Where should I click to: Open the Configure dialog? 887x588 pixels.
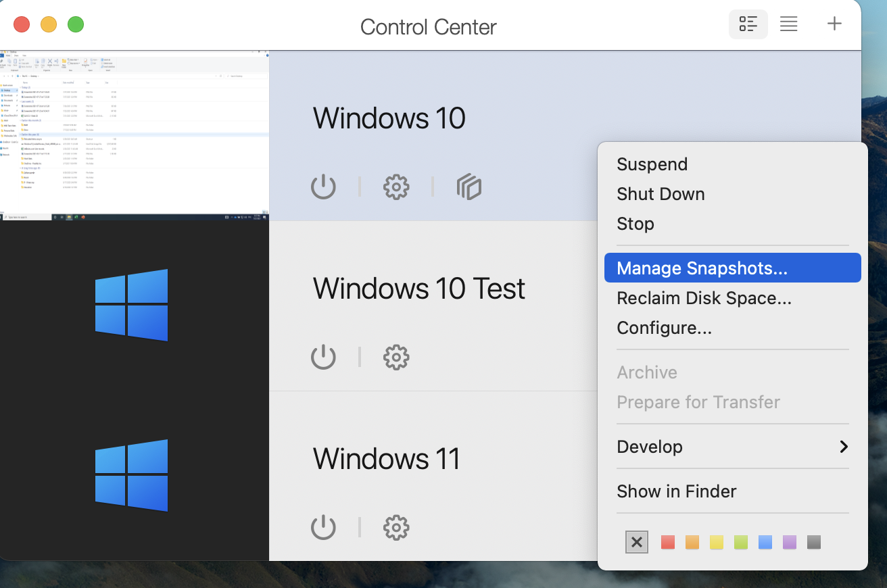tap(664, 327)
